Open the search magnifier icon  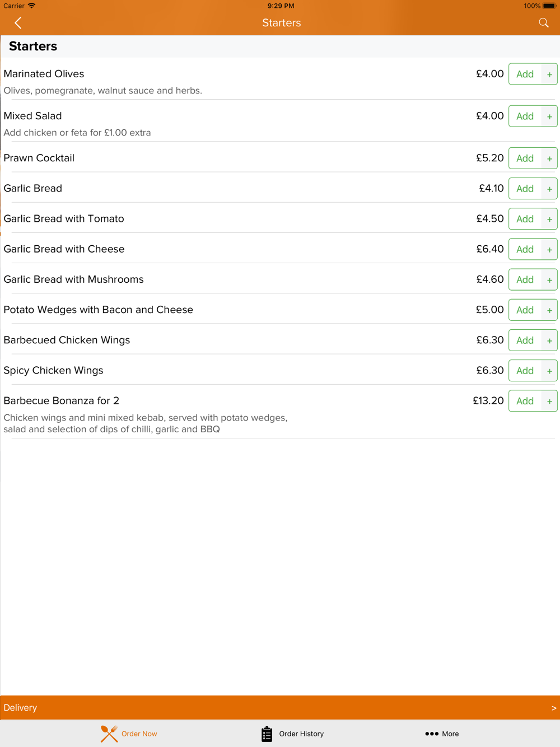(544, 23)
